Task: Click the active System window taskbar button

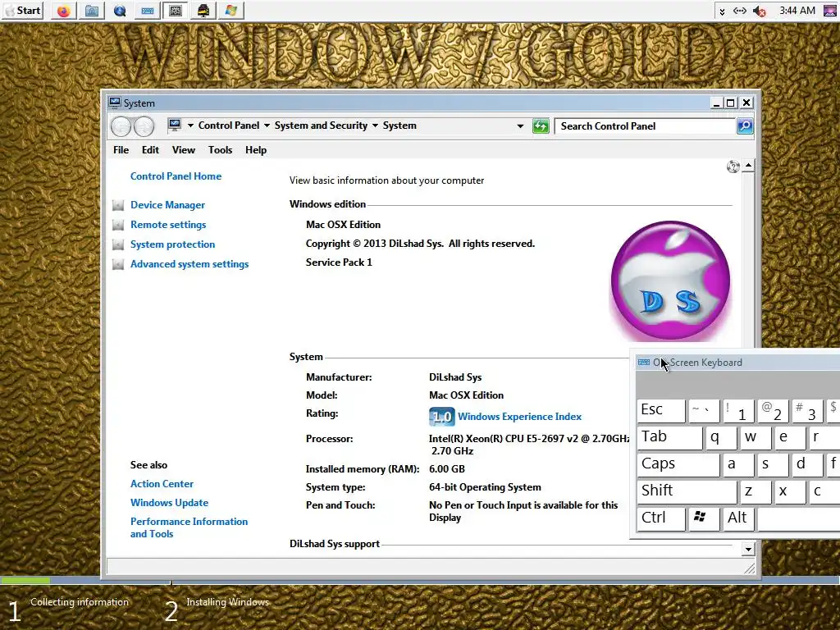Action: tap(176, 11)
